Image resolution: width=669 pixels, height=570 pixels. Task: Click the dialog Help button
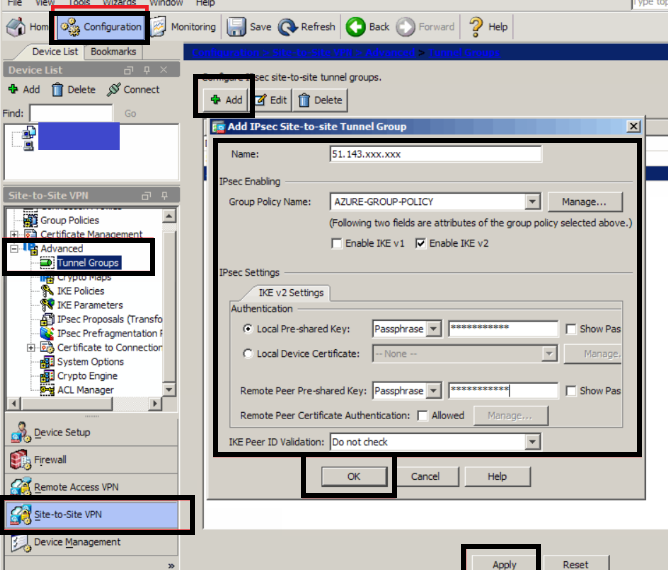[x=497, y=477]
